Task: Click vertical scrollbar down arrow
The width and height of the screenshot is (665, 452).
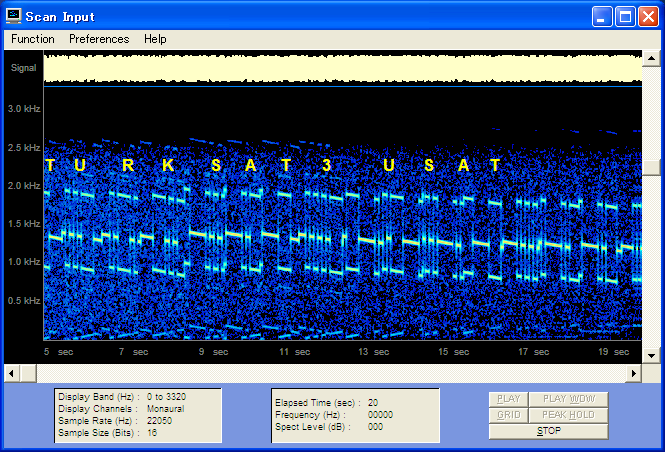Action: coord(651,356)
